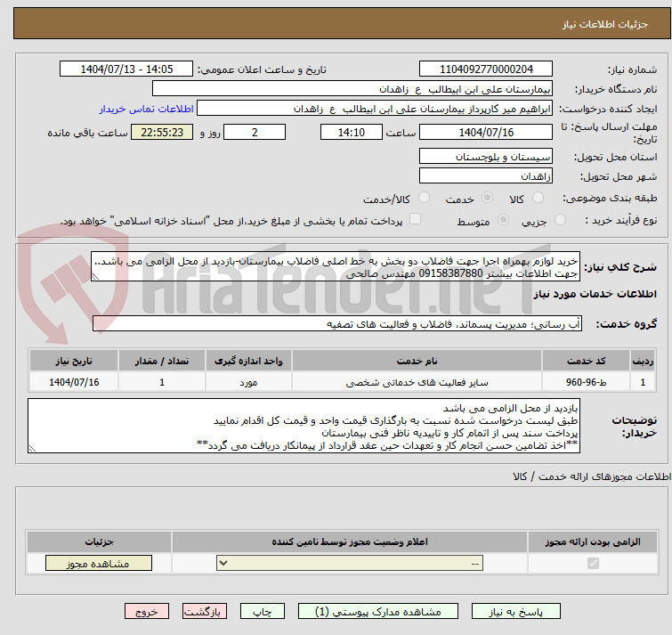Click the نام خدمت column header
This screenshot has height=635, width=672.
coord(417,361)
